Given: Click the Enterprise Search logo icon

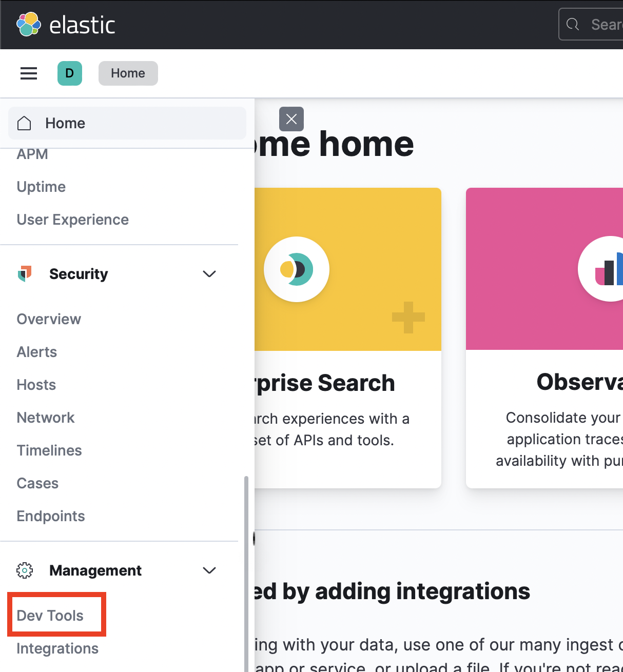Looking at the screenshot, I should click(x=297, y=269).
